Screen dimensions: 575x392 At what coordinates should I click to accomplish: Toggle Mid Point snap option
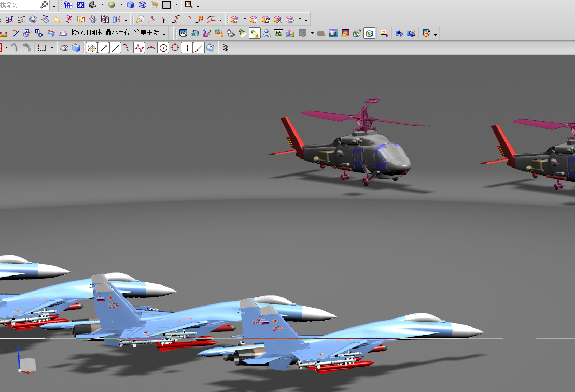tap(116, 48)
